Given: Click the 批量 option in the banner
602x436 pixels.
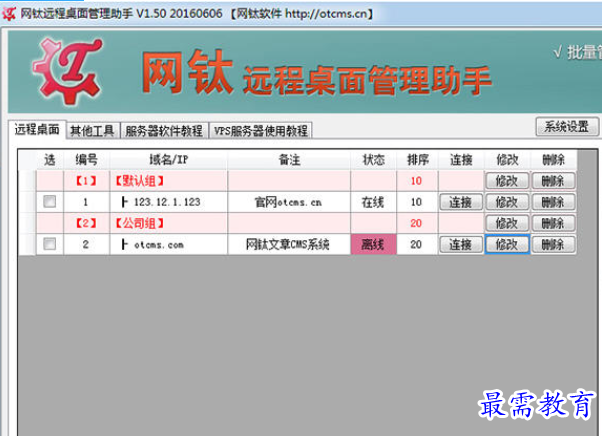Looking at the screenshot, I should click(577, 53).
